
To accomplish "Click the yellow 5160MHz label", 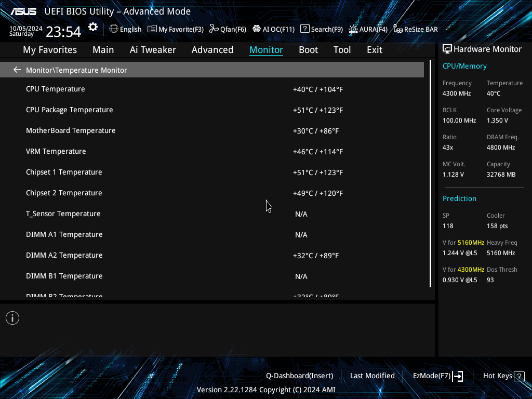I will (x=471, y=243).
